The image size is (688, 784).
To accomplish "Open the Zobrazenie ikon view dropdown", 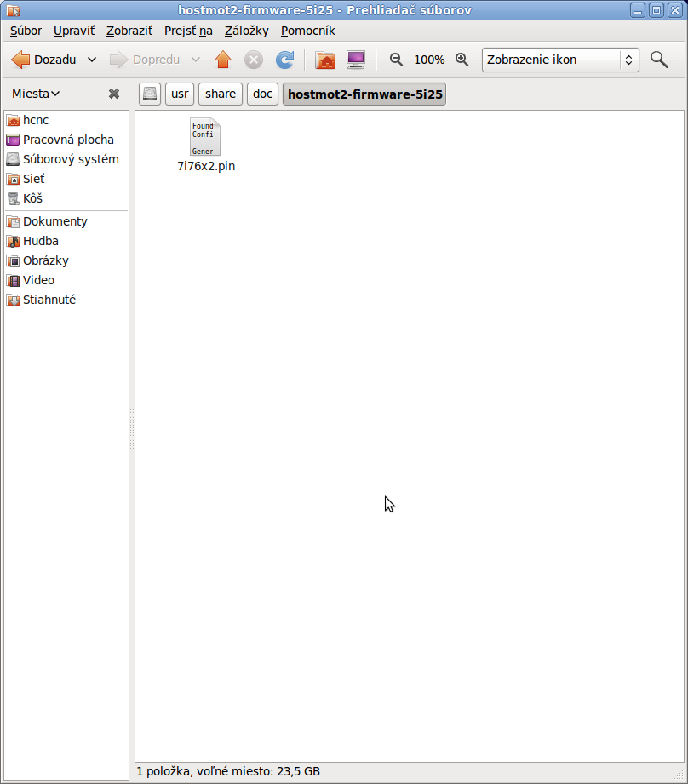I will click(559, 60).
